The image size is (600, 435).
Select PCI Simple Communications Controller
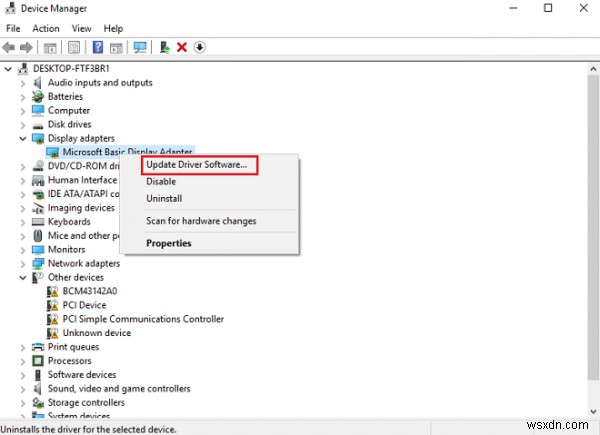143,319
